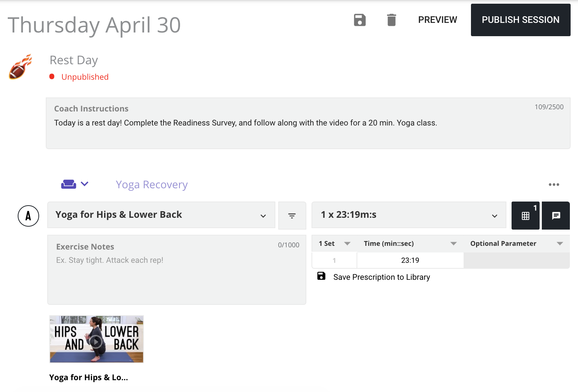
Task: Click the save session floppy disk icon
Action: pyautogui.click(x=359, y=20)
